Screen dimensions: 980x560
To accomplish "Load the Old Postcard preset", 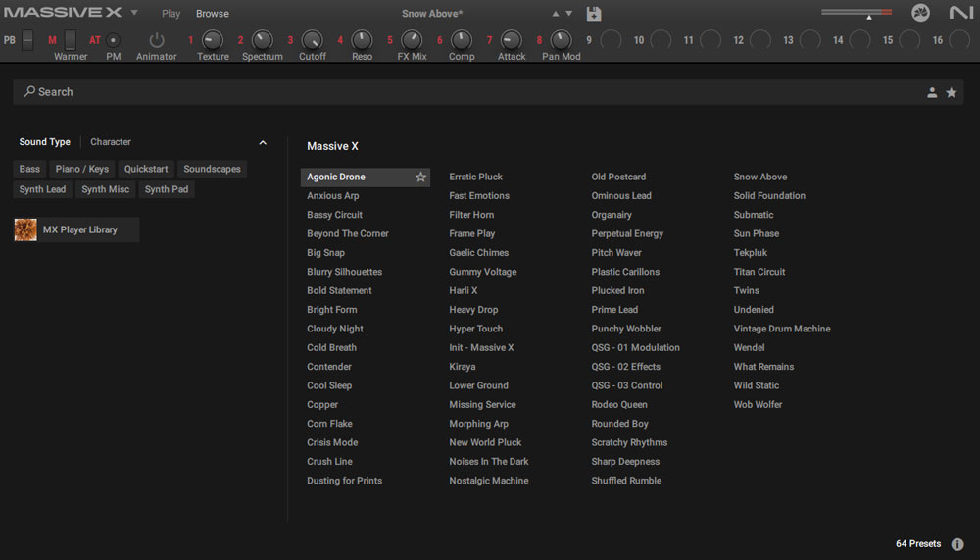I will point(618,178).
